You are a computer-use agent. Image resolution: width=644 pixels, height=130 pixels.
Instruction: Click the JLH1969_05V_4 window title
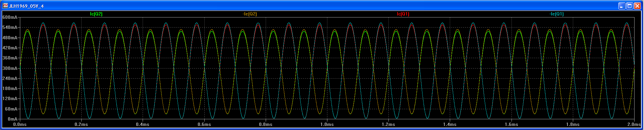pos(26,6)
